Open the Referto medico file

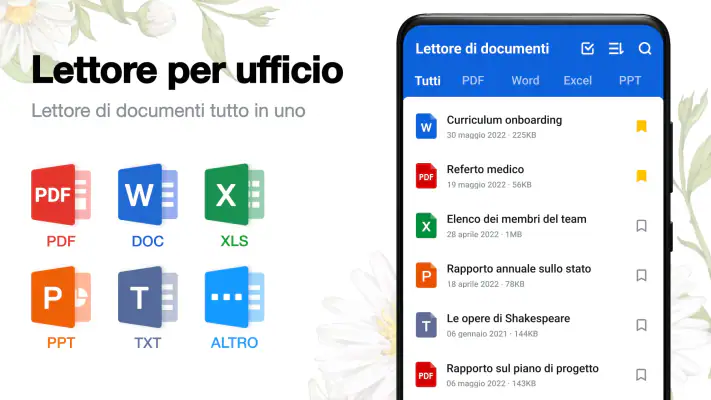click(x=485, y=170)
